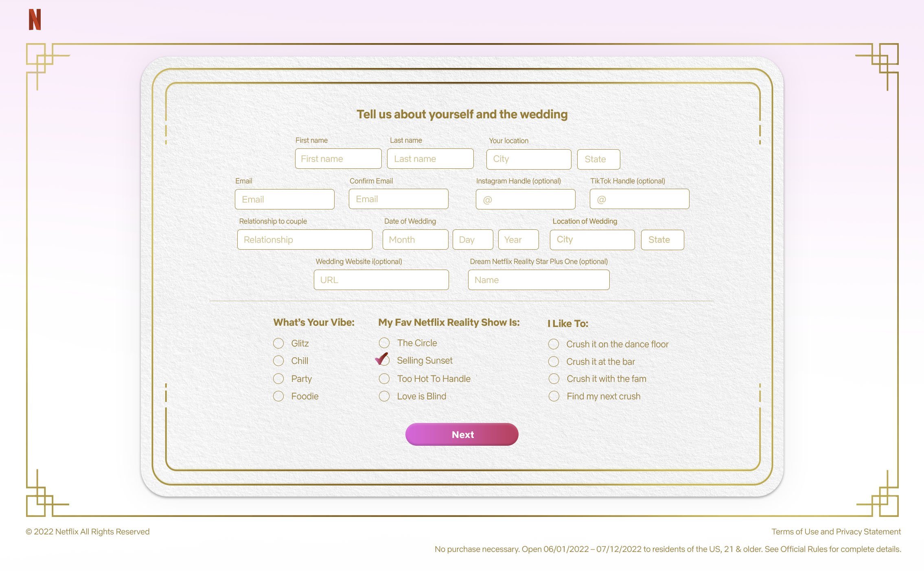The image size is (924, 571).
Task: Choose Find my next crush
Action: [x=554, y=396]
